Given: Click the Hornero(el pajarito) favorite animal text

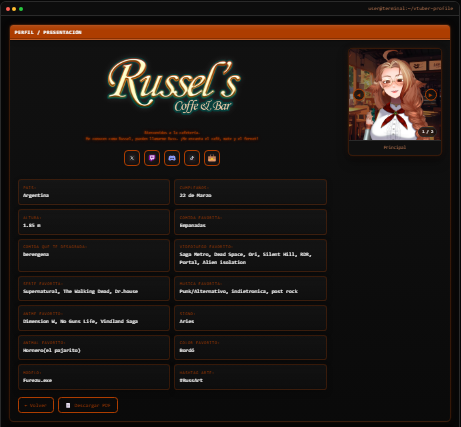Looking at the screenshot, I should [x=52, y=350].
